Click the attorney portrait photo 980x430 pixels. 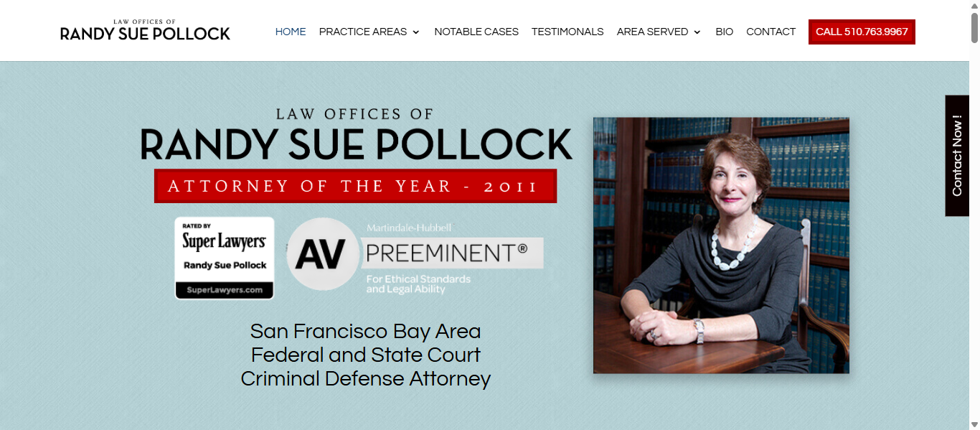pos(721,246)
